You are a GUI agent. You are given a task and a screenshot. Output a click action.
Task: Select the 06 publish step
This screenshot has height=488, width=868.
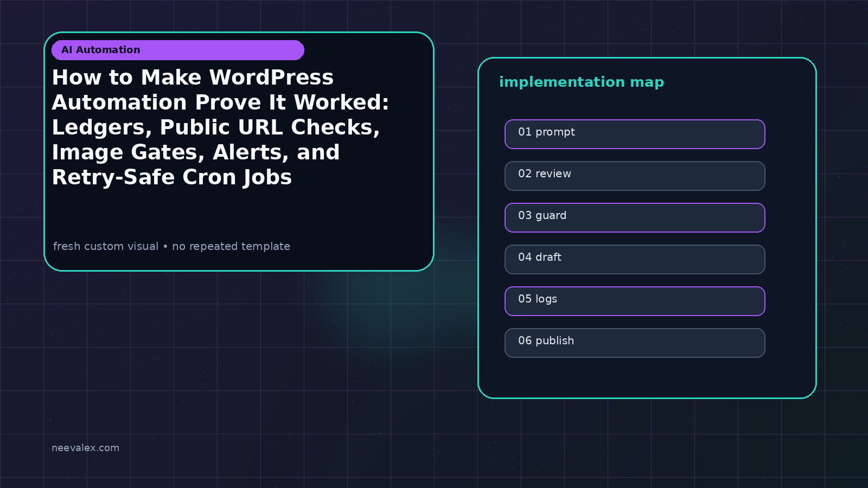click(635, 343)
